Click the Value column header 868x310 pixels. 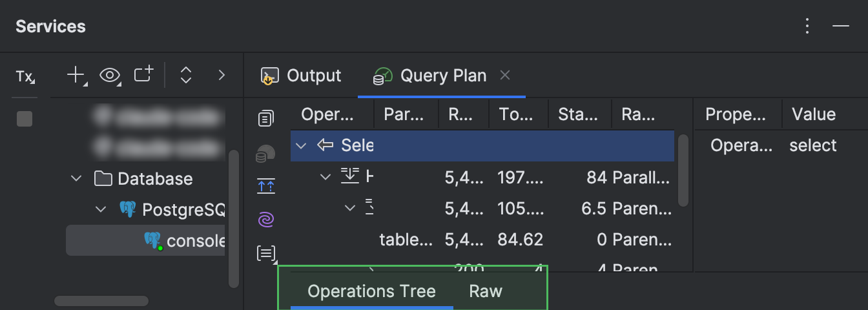coord(825,115)
